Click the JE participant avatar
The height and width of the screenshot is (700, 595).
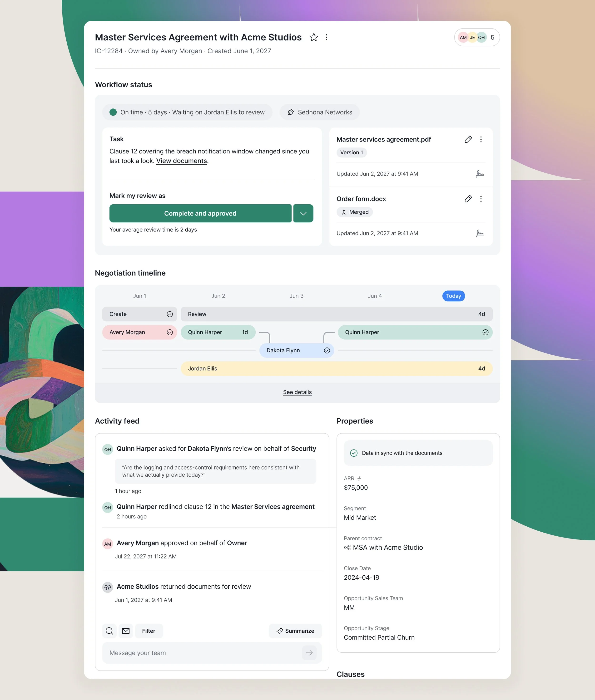coord(472,37)
